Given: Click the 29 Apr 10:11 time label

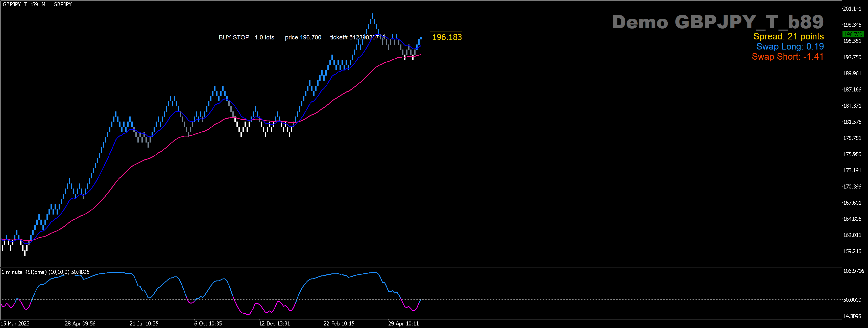Looking at the screenshot, I should pos(403,324).
